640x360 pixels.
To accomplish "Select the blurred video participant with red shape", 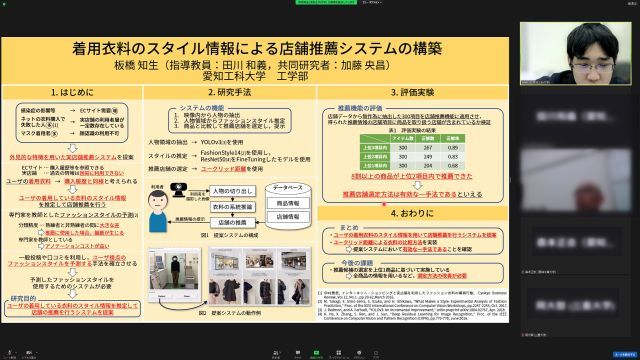I will (576, 180).
